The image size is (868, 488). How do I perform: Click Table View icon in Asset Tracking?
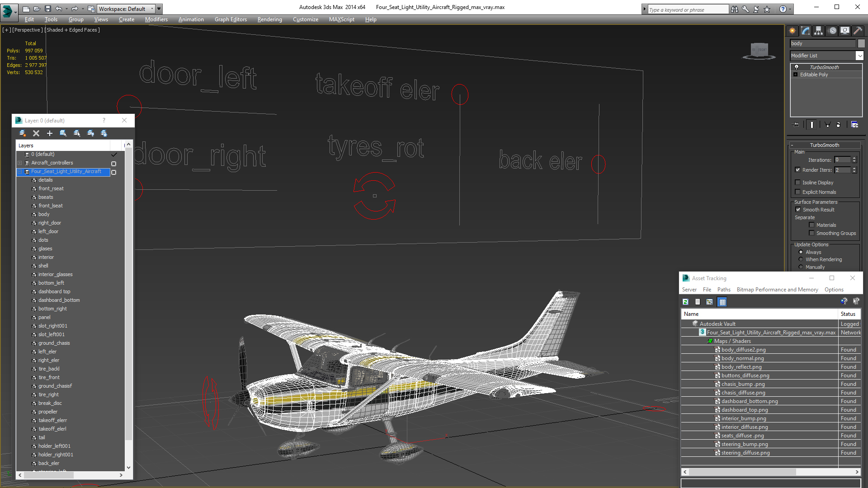point(722,302)
